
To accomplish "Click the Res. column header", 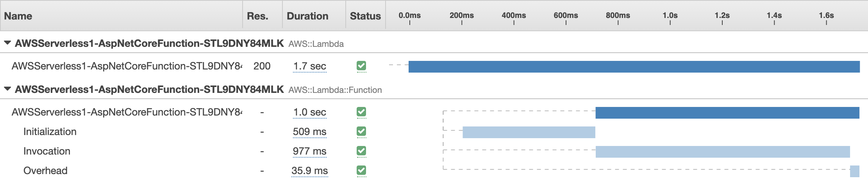I will [257, 16].
